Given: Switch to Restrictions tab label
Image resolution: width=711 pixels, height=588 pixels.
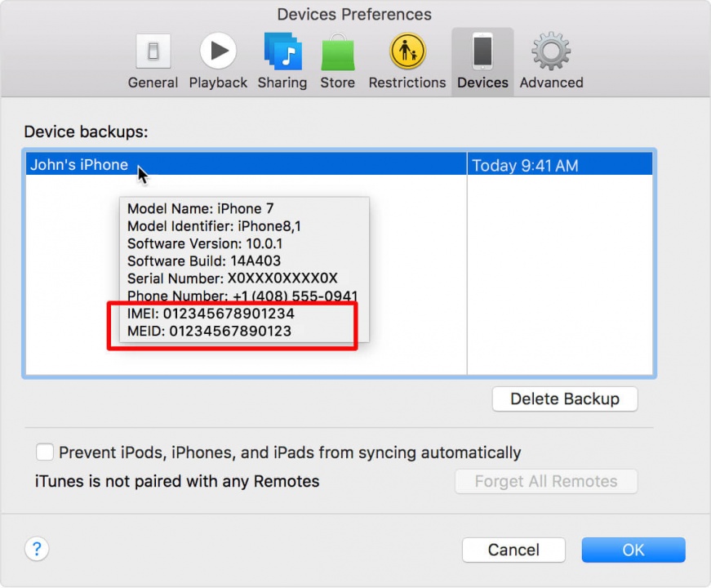Looking at the screenshot, I should point(407,82).
